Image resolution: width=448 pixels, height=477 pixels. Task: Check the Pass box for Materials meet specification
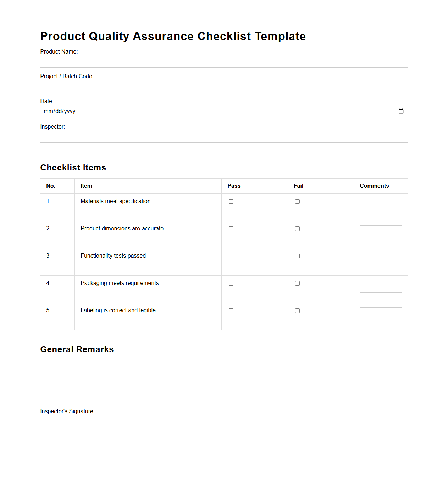[x=231, y=201]
